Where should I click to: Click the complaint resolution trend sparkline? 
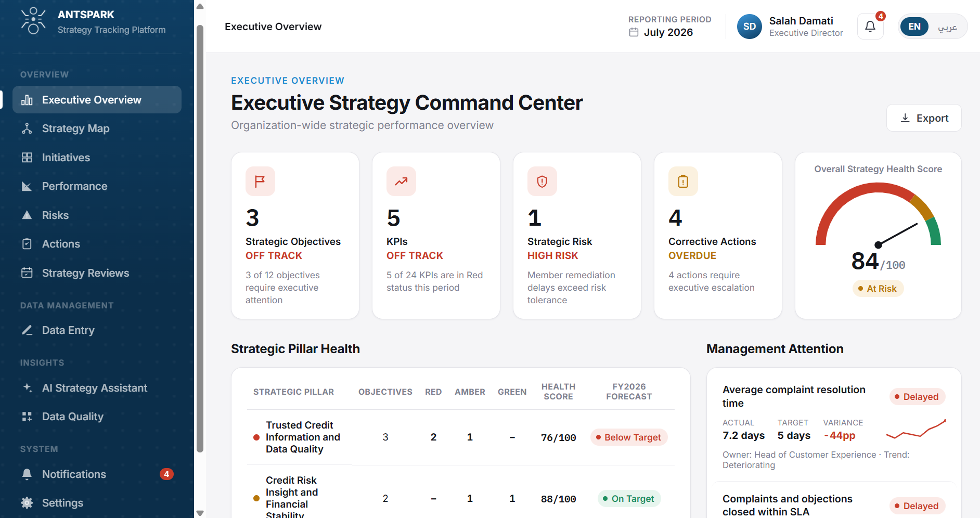point(915,429)
